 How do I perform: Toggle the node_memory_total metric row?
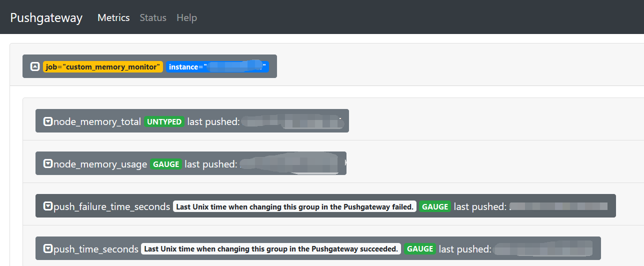[192, 121]
